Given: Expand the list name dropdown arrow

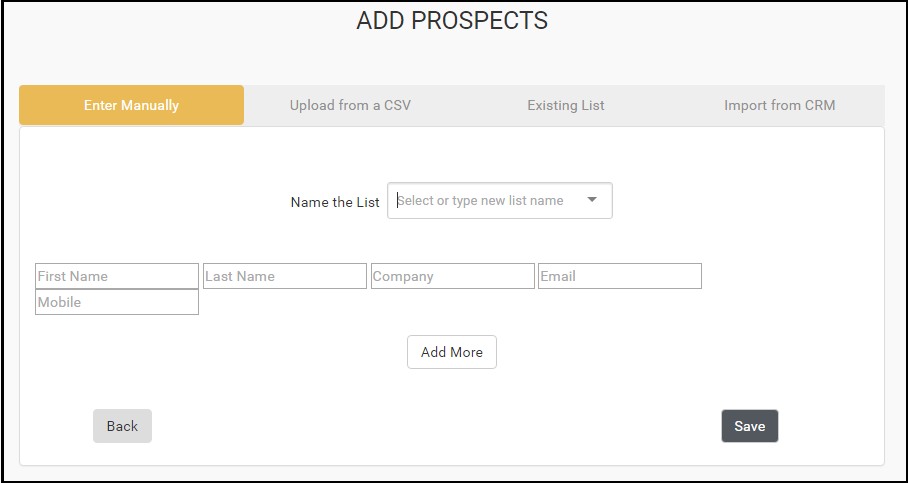Looking at the screenshot, I should pos(592,200).
